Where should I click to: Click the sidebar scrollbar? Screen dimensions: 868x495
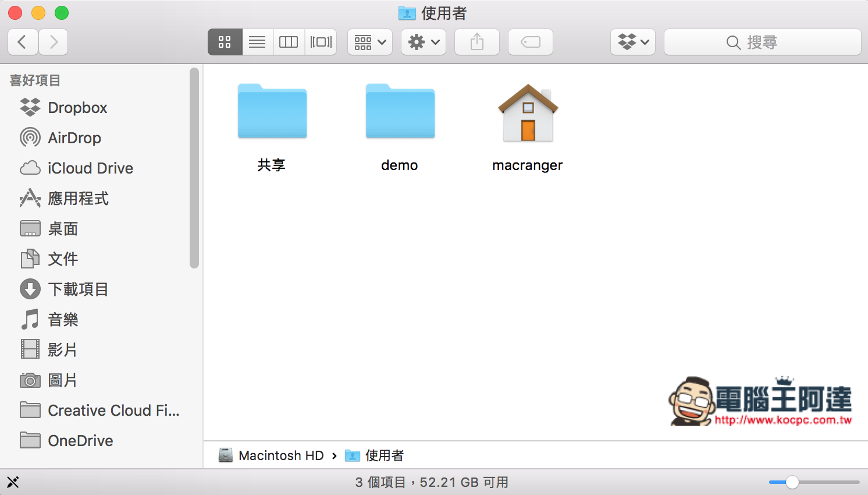(194, 168)
